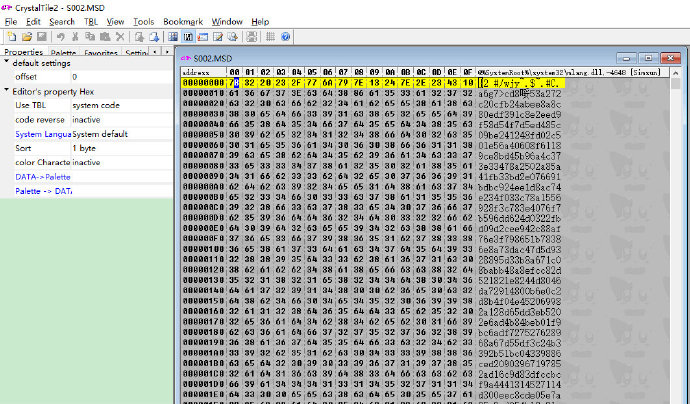Switch to the Favorites tab
690x404 pixels.
101,52
